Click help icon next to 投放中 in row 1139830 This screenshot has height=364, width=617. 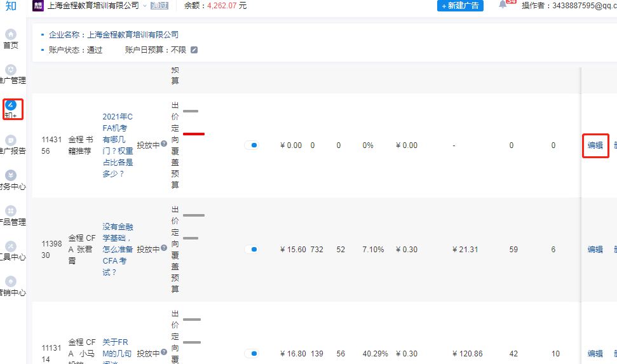pos(164,248)
